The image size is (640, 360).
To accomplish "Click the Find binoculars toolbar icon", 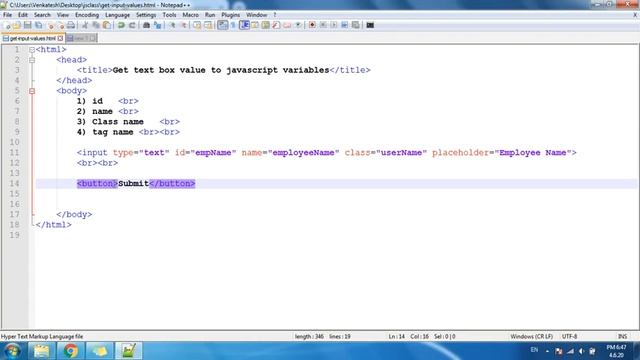I will point(146,25).
